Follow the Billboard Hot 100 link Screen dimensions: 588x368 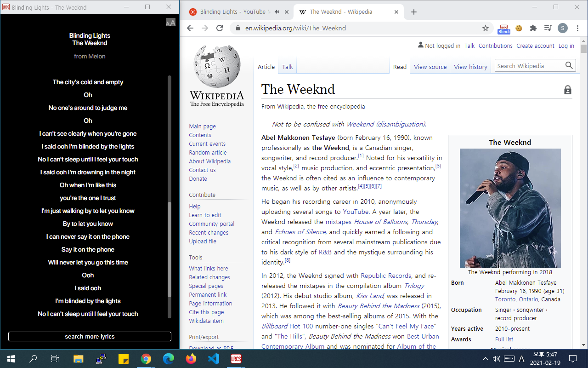point(287,326)
